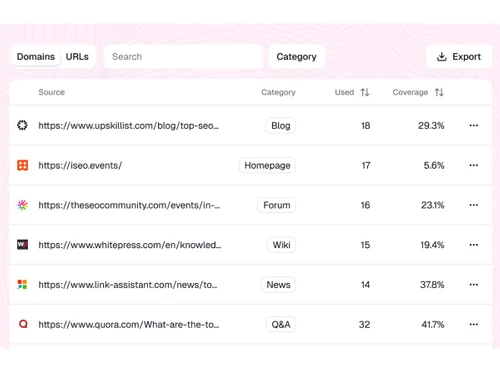Sort by Used column arrows
Image resolution: width=500 pixels, height=375 pixels.
pos(365,92)
